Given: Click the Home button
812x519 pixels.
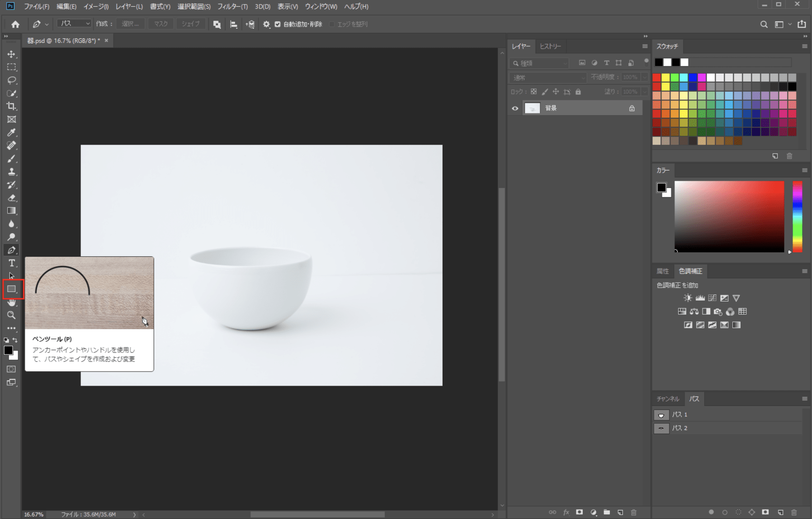Looking at the screenshot, I should point(15,24).
